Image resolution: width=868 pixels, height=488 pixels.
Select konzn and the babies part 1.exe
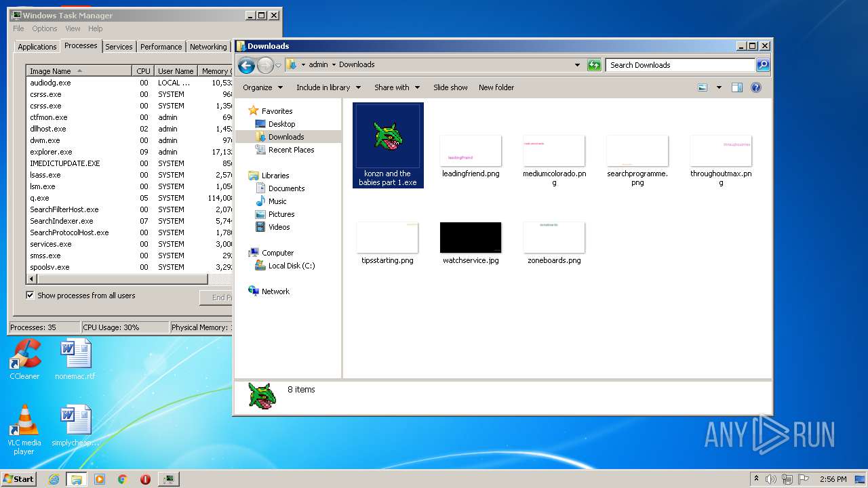(388, 145)
